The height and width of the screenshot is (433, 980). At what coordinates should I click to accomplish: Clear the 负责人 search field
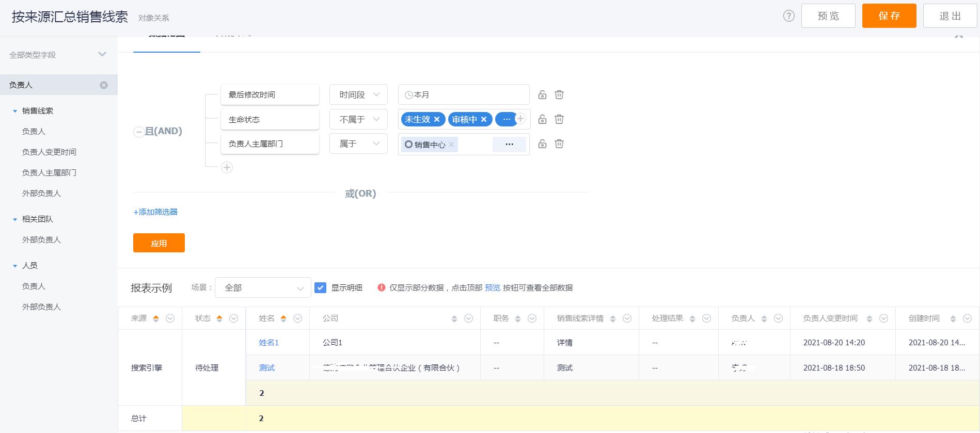[x=104, y=85]
